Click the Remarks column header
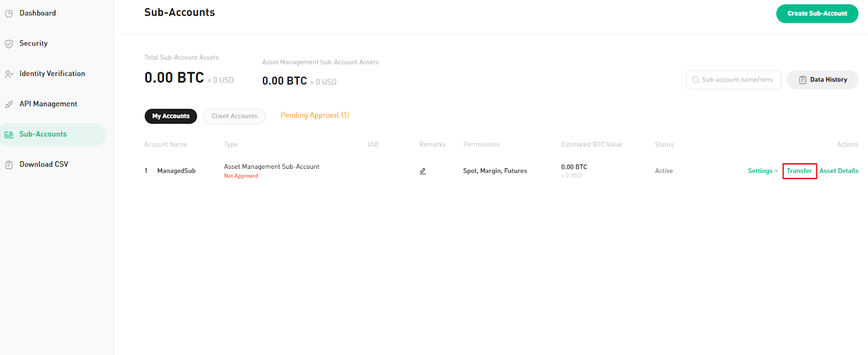 pyautogui.click(x=432, y=144)
